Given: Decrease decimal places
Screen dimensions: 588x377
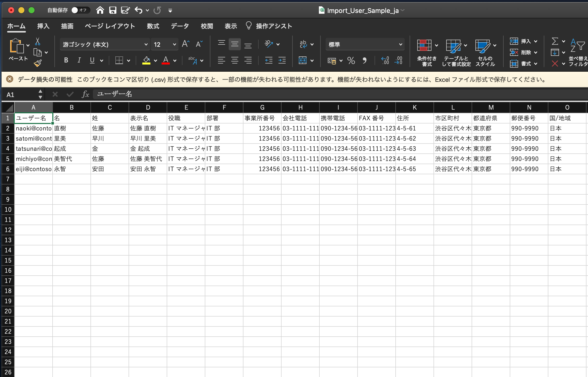Looking at the screenshot, I should [x=398, y=60].
